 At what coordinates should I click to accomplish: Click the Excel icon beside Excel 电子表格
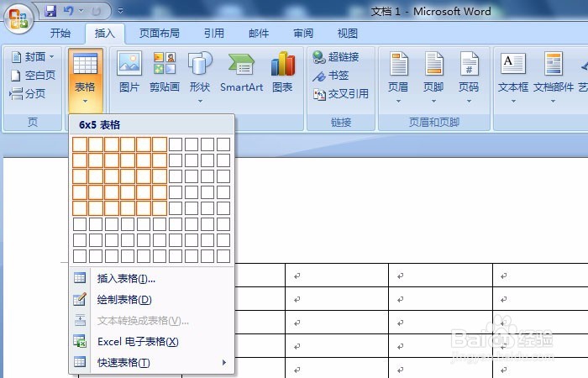(80, 341)
